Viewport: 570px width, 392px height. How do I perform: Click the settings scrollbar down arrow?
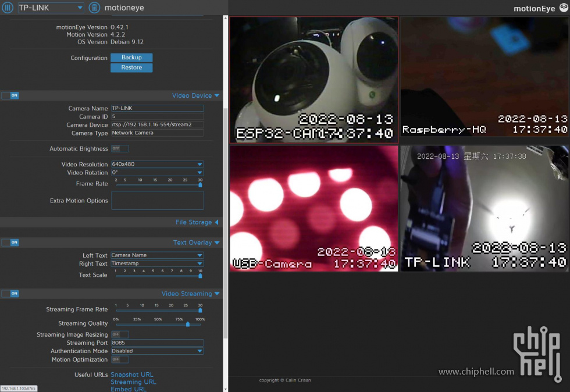pos(226,389)
